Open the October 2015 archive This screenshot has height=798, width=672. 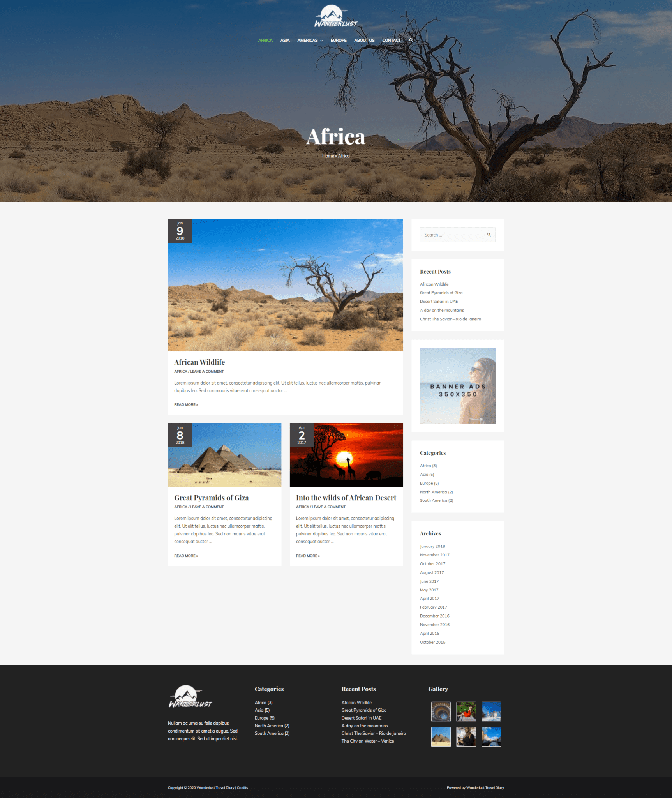[432, 642]
